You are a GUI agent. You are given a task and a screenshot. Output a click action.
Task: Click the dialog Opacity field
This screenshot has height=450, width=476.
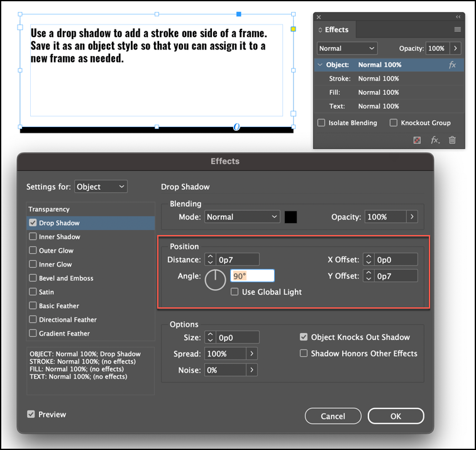pyautogui.click(x=385, y=217)
